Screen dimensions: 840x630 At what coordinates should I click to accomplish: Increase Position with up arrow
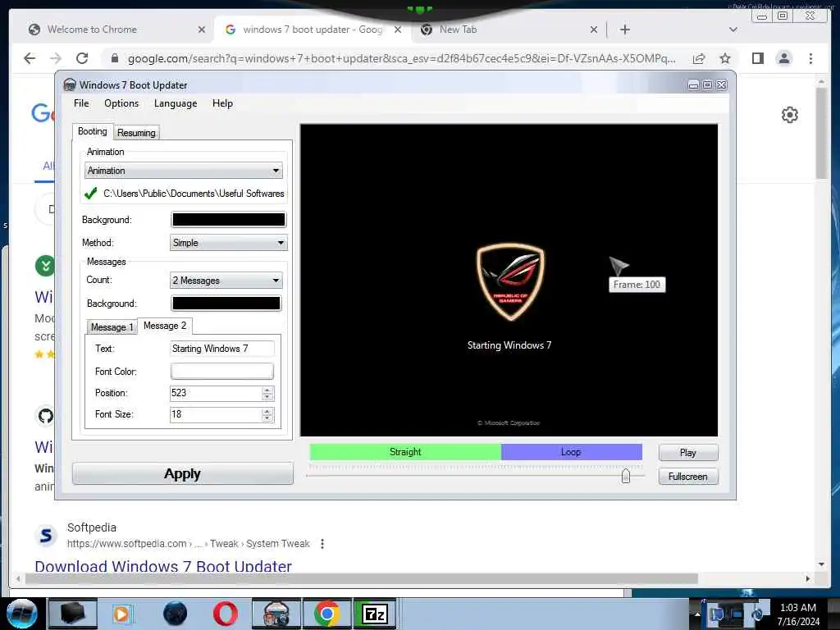coord(267,390)
